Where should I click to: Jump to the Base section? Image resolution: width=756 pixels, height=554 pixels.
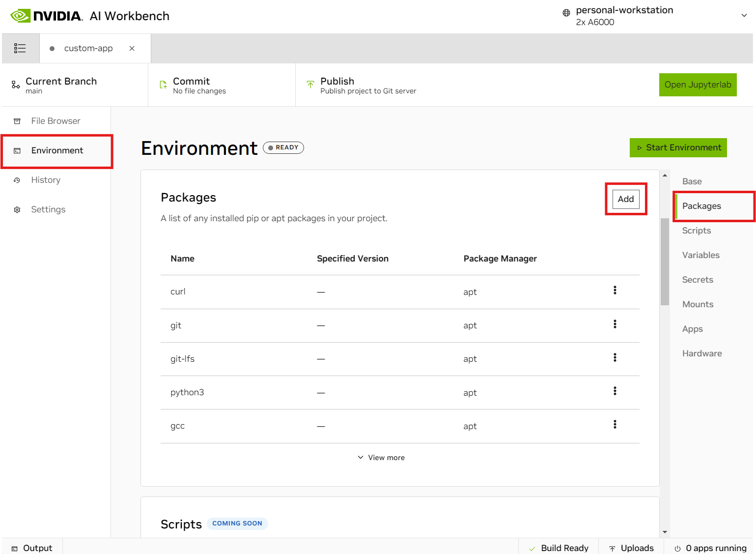692,181
